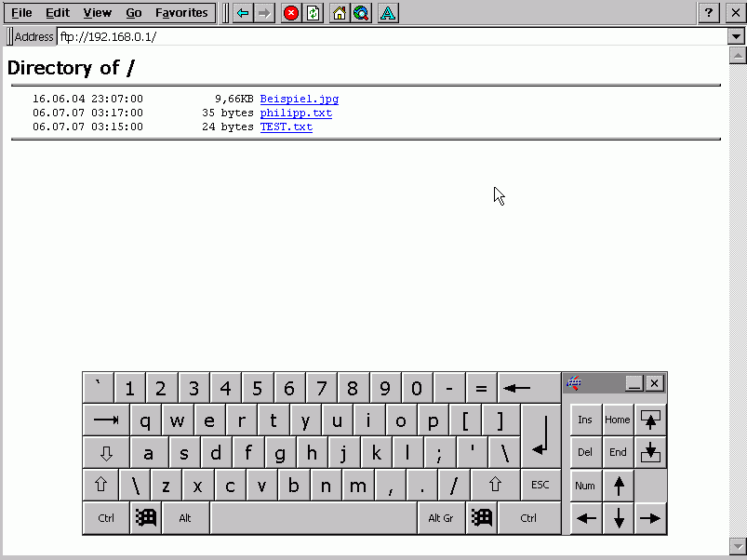Open Search with the globe magnifier icon
The image size is (747, 560).
click(362, 13)
